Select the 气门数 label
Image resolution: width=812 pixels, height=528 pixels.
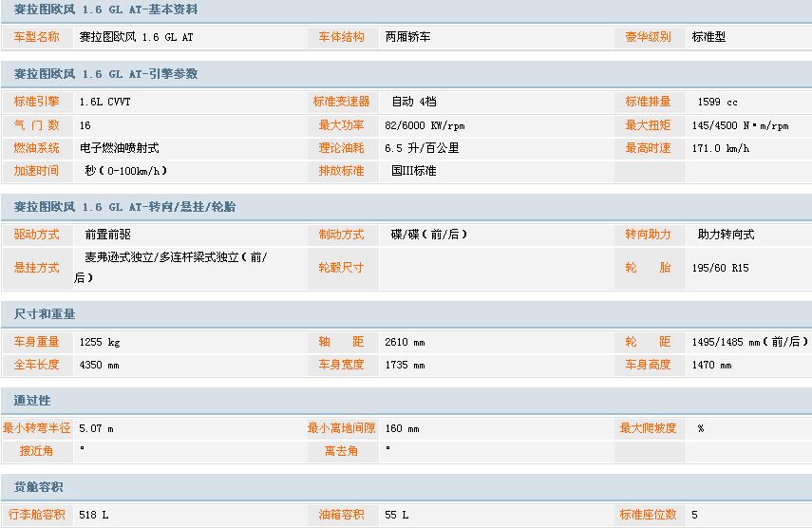coord(36,125)
